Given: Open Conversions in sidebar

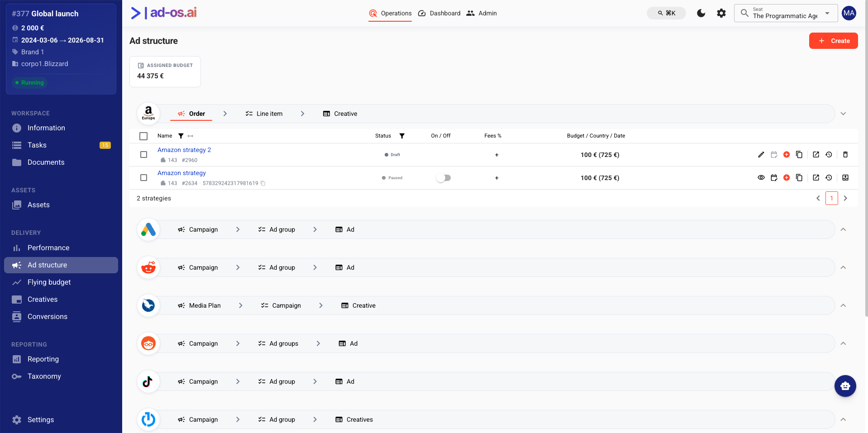Looking at the screenshot, I should [x=61, y=317].
